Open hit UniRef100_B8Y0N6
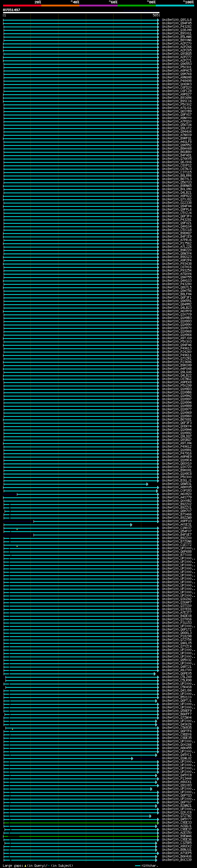The width and height of the screenshot is (197, 868). pyautogui.click(x=177, y=40)
